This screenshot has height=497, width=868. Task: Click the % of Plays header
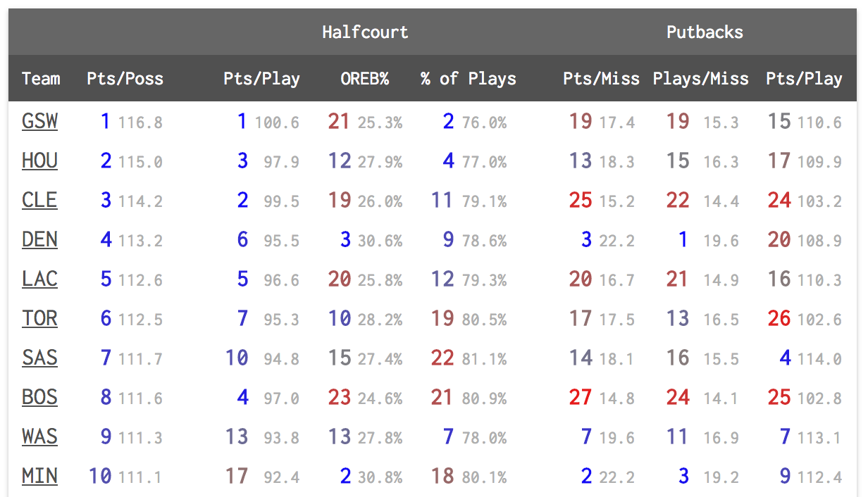click(469, 78)
